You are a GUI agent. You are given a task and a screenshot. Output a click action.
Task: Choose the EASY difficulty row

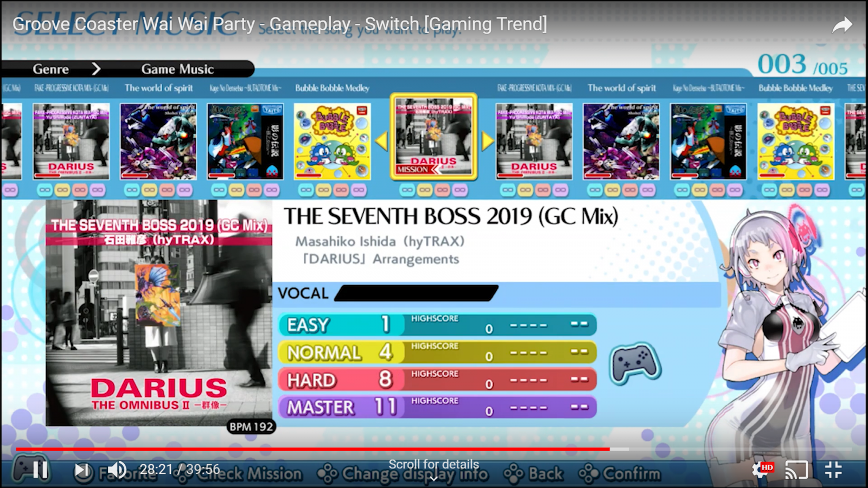(x=437, y=325)
